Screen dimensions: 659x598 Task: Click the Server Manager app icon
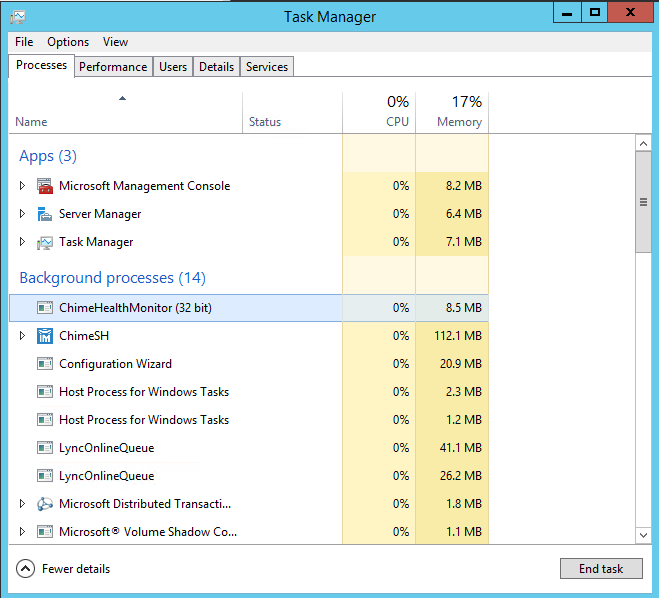point(45,214)
